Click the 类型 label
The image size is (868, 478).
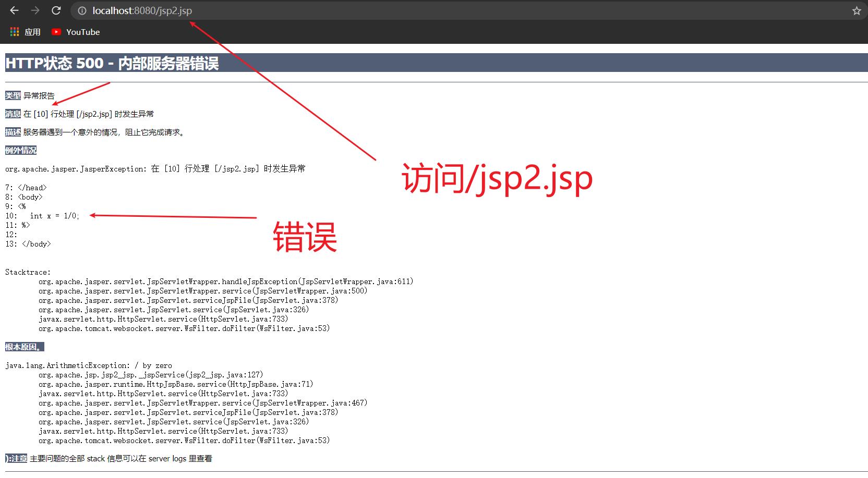coord(13,95)
